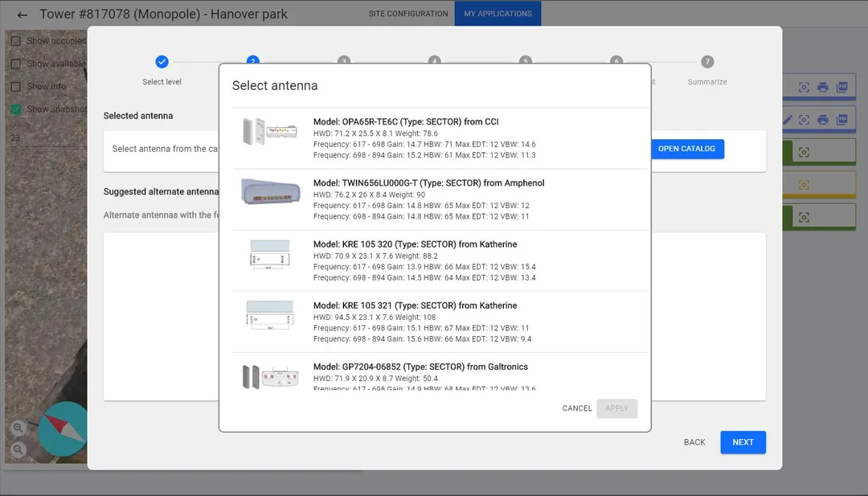Click the Select antenna from the catalog field
The width and height of the screenshot is (868, 496).
[165, 149]
